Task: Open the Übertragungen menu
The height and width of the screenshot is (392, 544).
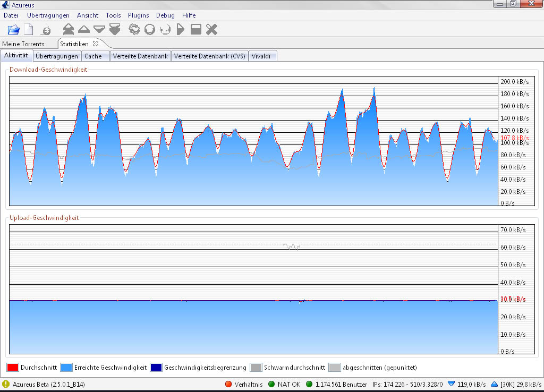Action: pyautogui.click(x=48, y=15)
